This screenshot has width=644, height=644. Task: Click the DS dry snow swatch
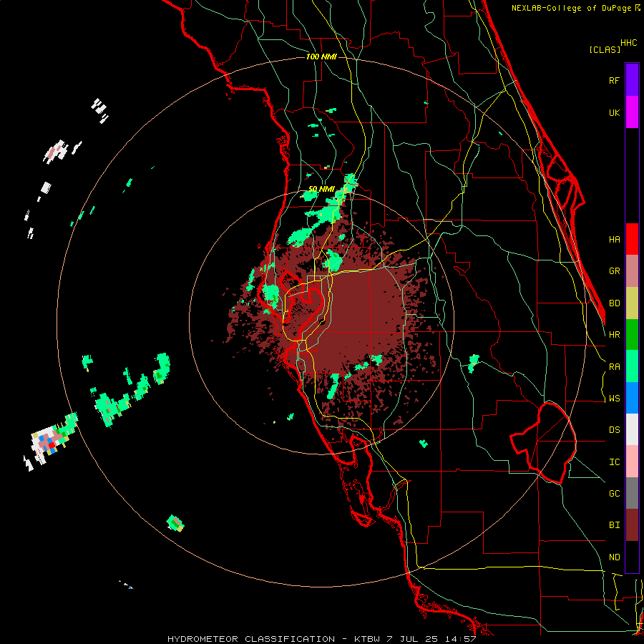tap(632, 429)
